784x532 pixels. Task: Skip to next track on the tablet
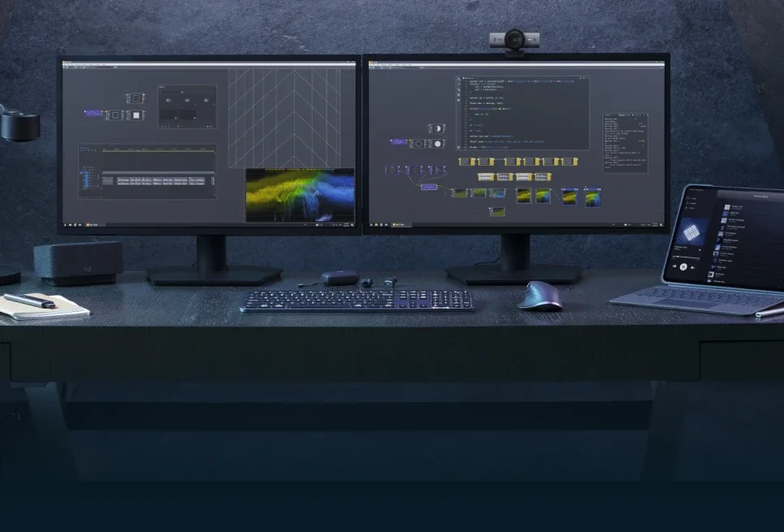[x=693, y=266]
